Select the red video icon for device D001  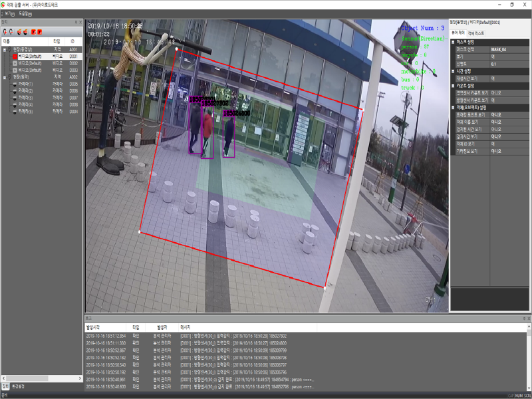tap(15, 57)
